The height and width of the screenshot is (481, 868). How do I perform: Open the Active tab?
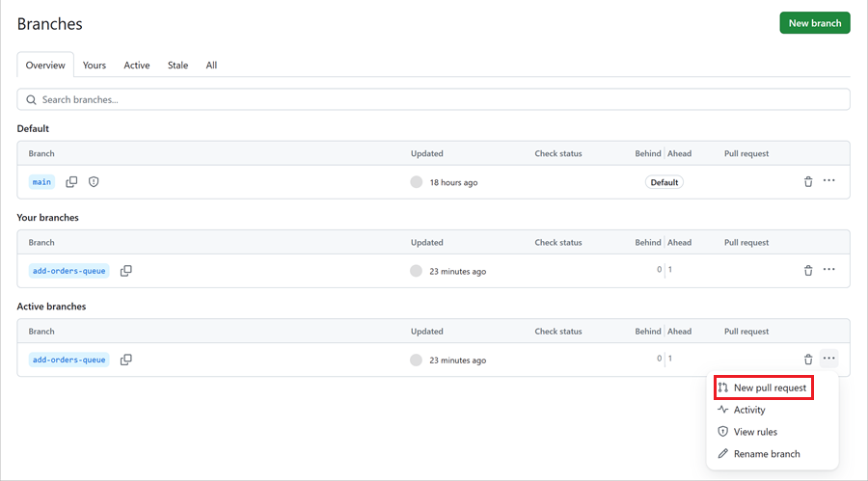(137, 66)
